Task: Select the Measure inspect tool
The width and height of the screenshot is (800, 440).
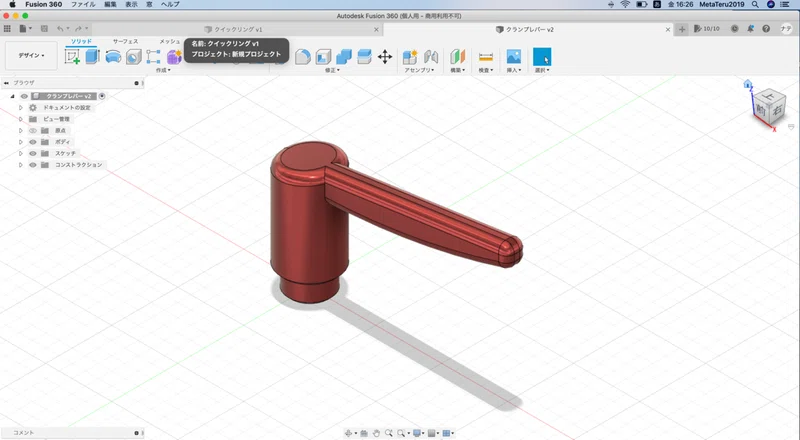Action: [x=486, y=57]
